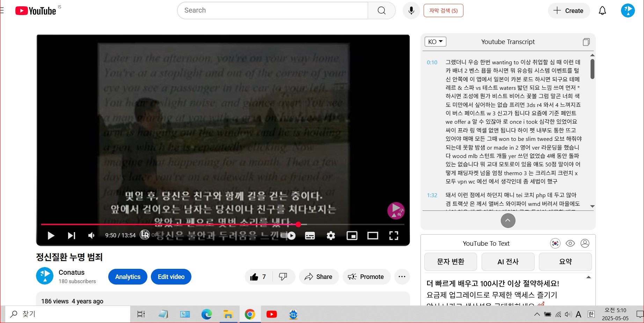Switch to miniplayer mode
This screenshot has height=323, width=644.
coord(352,236)
